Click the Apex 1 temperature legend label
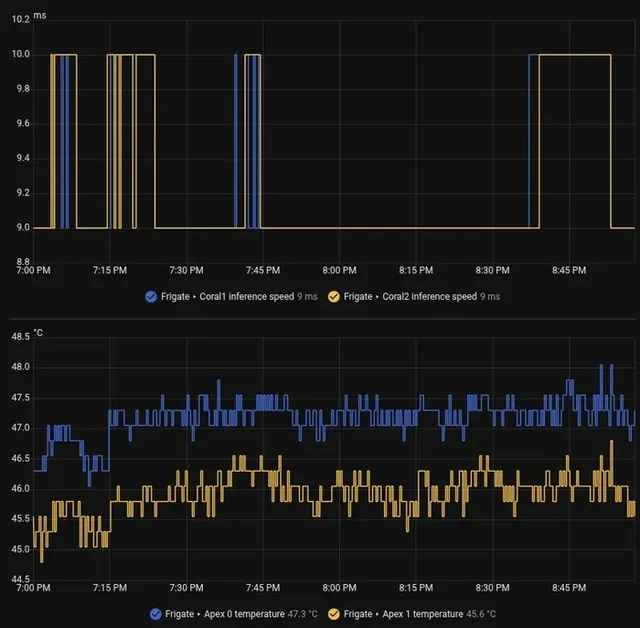640x628 pixels. (x=403, y=614)
